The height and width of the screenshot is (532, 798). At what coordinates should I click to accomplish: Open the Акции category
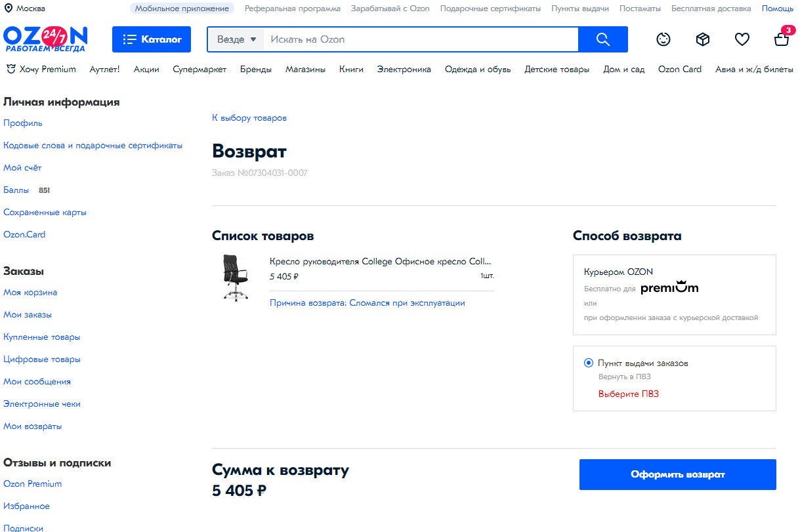pyautogui.click(x=146, y=69)
